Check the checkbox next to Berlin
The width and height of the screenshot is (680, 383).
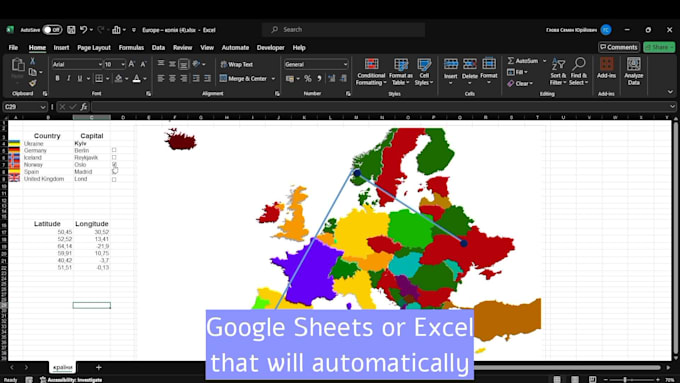pyautogui.click(x=114, y=150)
